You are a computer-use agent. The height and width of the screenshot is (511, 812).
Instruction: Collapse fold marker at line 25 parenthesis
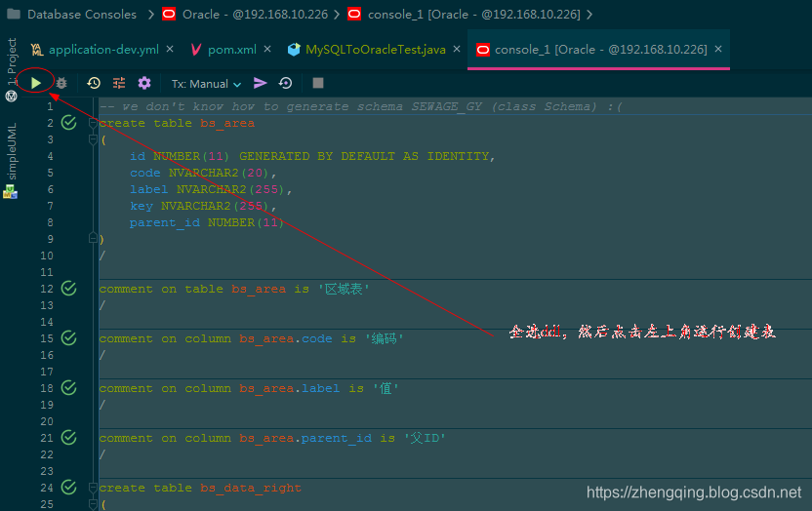pyautogui.click(x=93, y=504)
